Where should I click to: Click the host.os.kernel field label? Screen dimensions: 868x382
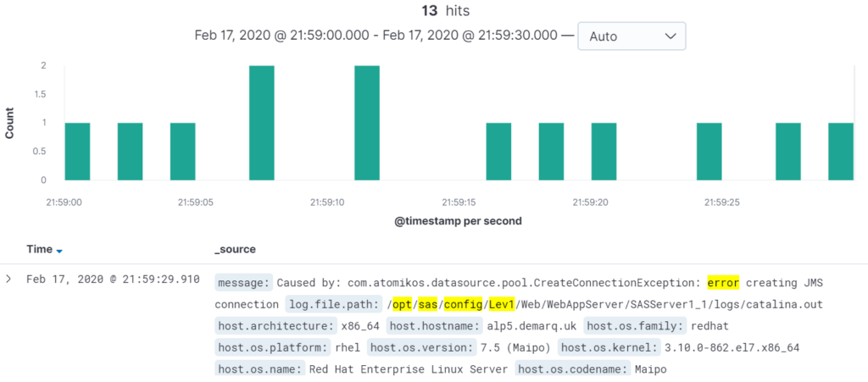609,348
